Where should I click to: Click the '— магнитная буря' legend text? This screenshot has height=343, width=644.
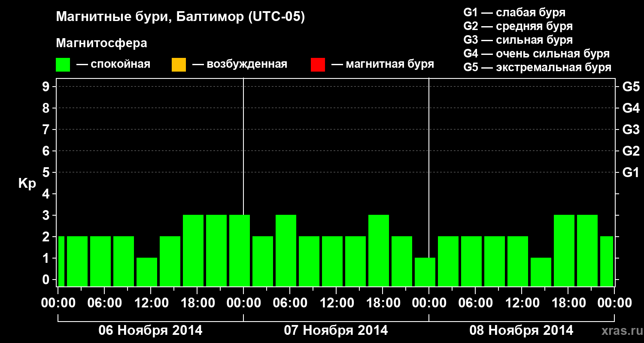pos(383,65)
